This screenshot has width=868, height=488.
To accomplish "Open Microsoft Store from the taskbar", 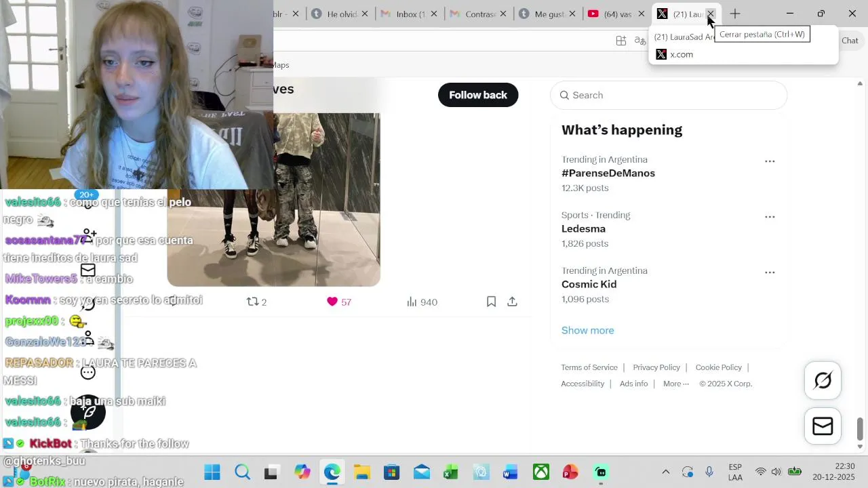I will tap(391, 472).
